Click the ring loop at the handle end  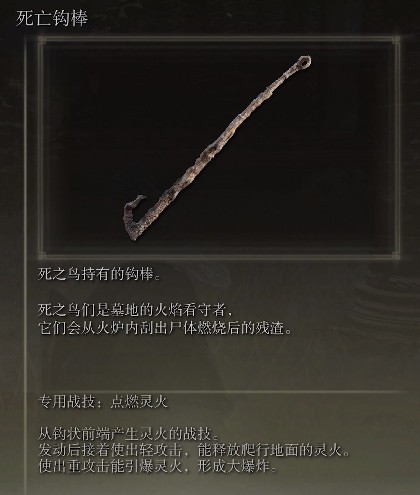[303, 63]
